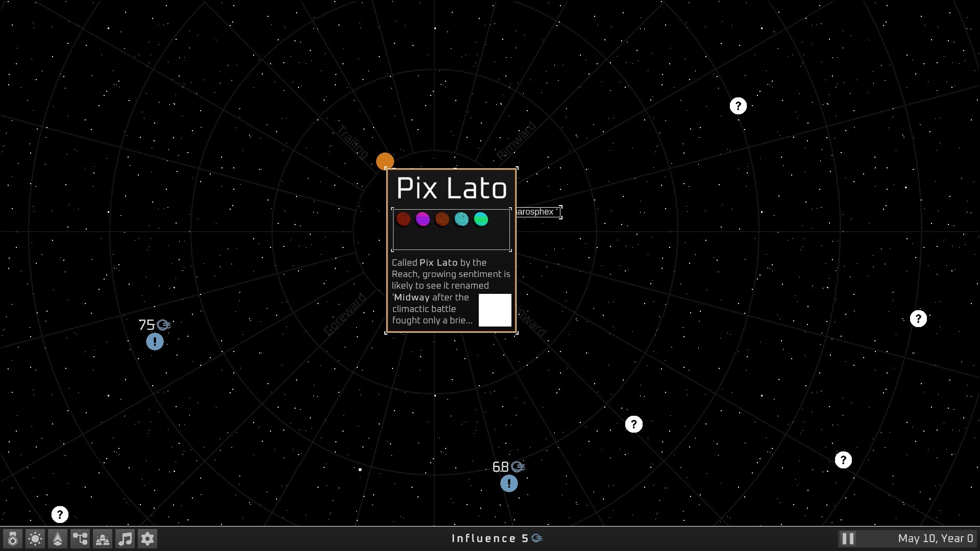Open the faction emblem panel in the toolbar
980x551 pixels.
pos(11,538)
